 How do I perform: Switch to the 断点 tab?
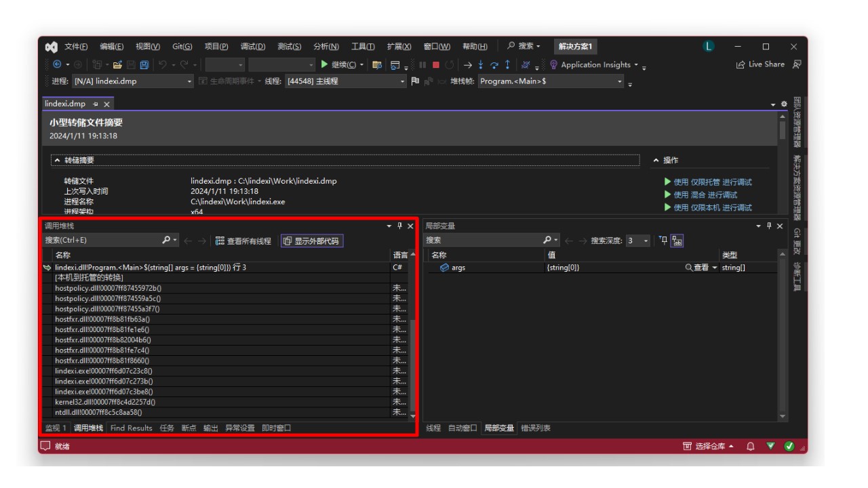click(x=189, y=428)
